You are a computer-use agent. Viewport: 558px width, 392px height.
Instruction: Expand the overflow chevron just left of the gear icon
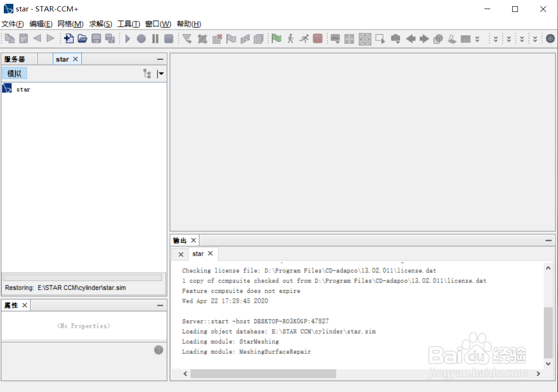click(535, 39)
